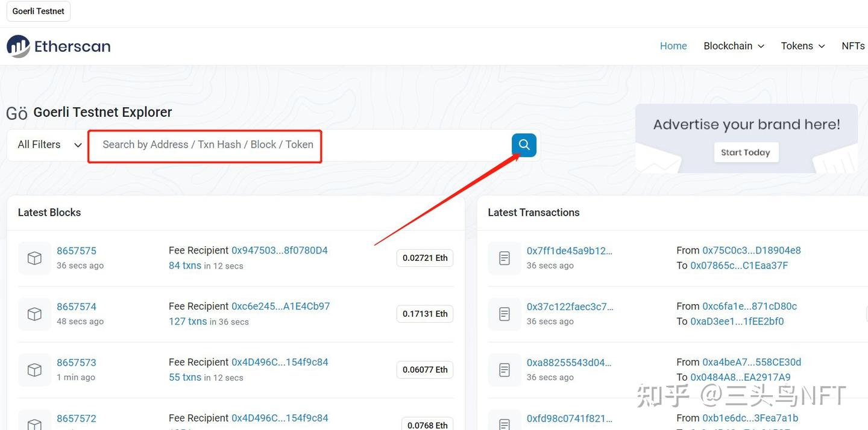Click the Start Today advertise button
Screen dimensions: 868x430
click(746, 152)
